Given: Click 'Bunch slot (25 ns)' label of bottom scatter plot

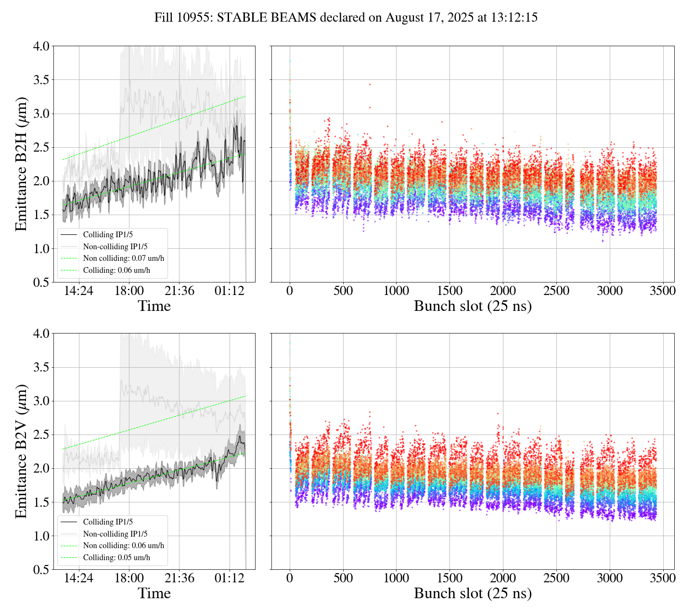Looking at the screenshot, I should click(x=473, y=593).
